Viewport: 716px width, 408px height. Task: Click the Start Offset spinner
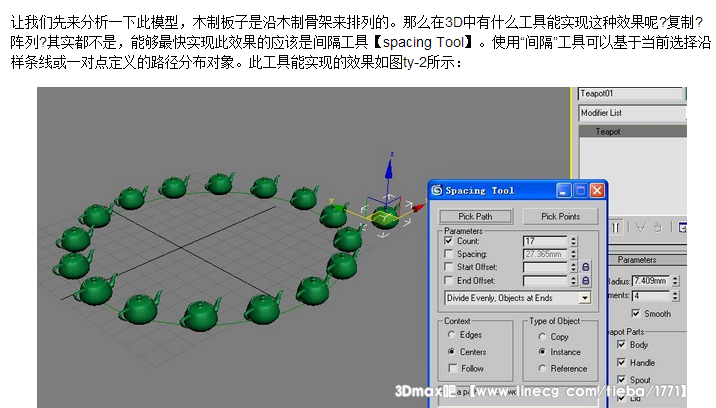pos(574,267)
